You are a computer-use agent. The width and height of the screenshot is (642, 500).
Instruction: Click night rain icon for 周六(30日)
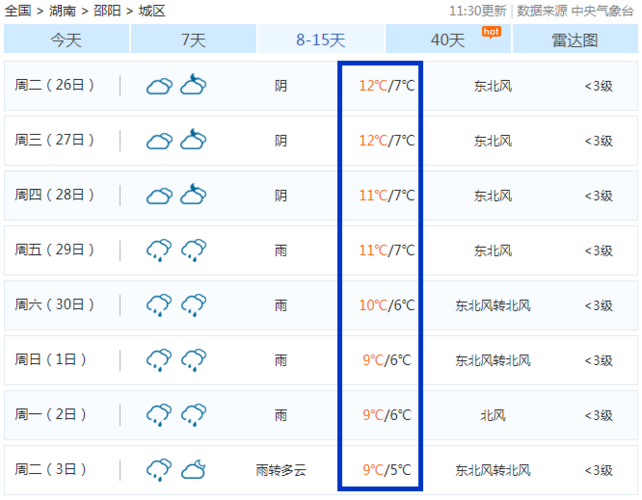point(194,305)
